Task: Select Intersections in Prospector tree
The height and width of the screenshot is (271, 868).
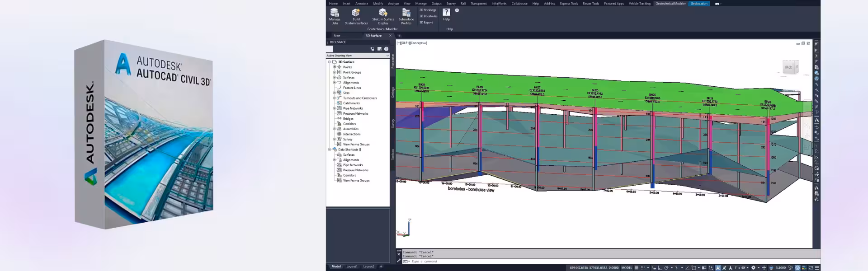Action: [352, 134]
